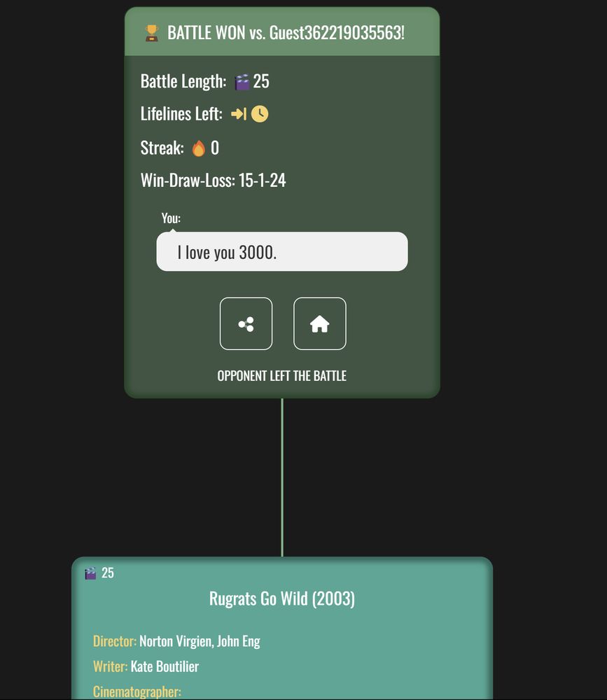Screen dimensions: 607x700
Task: Click the 'Win-Draw-Loss: 15-1-24' text
Action: pyautogui.click(x=213, y=181)
